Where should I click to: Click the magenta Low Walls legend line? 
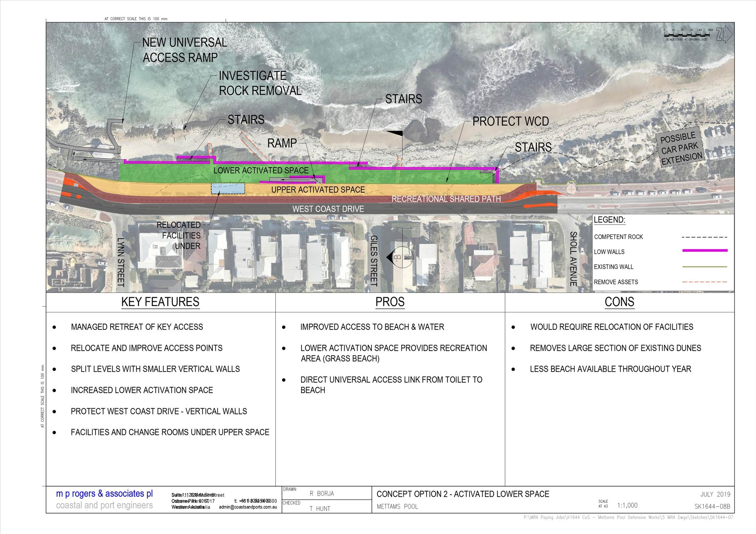click(x=705, y=251)
